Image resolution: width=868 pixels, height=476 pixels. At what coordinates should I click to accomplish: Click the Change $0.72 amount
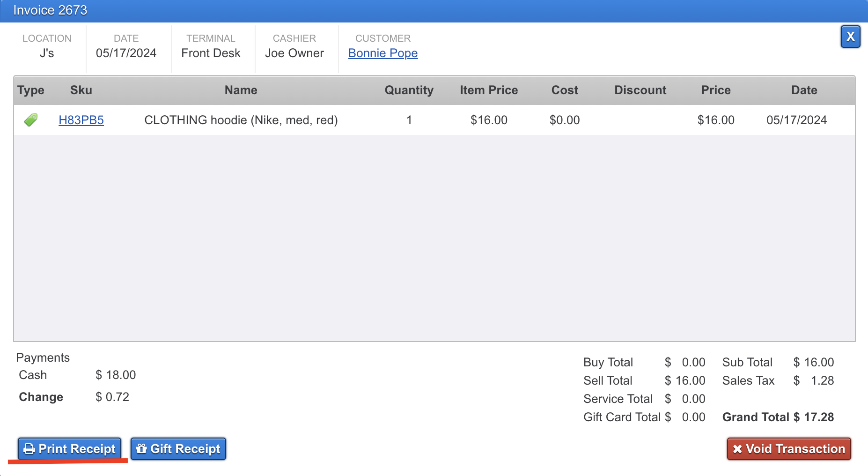pos(112,397)
